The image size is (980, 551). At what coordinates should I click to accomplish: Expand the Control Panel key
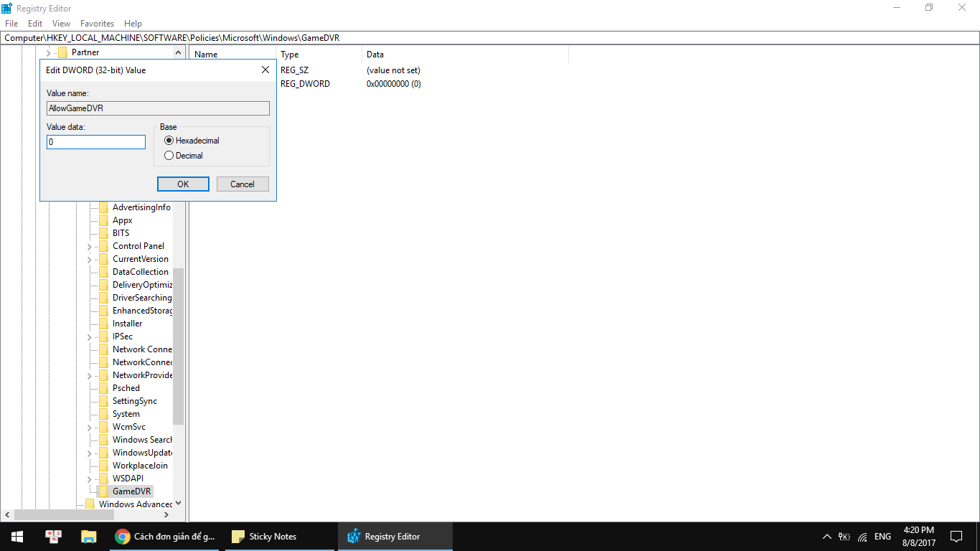(88, 245)
